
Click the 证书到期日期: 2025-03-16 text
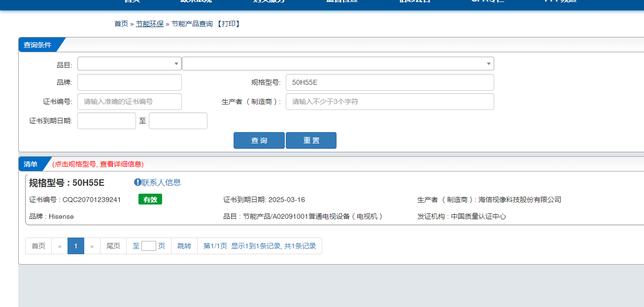coord(264,200)
